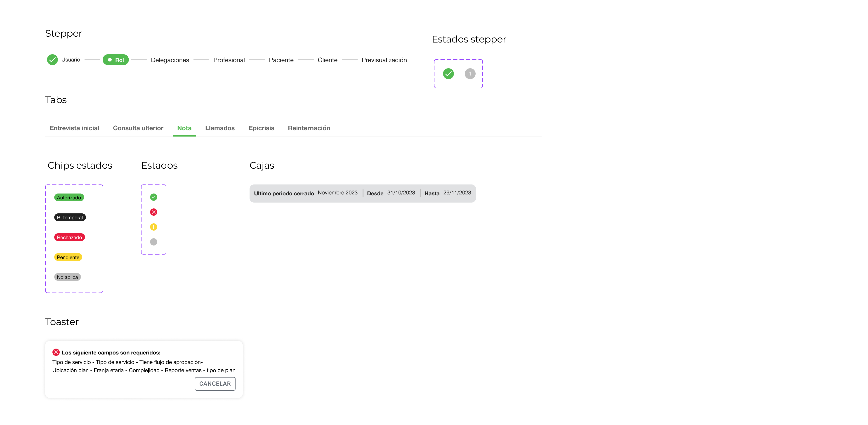868x425 pixels.
Task: Click the CANCELAR button in the toaster
Action: (215, 384)
